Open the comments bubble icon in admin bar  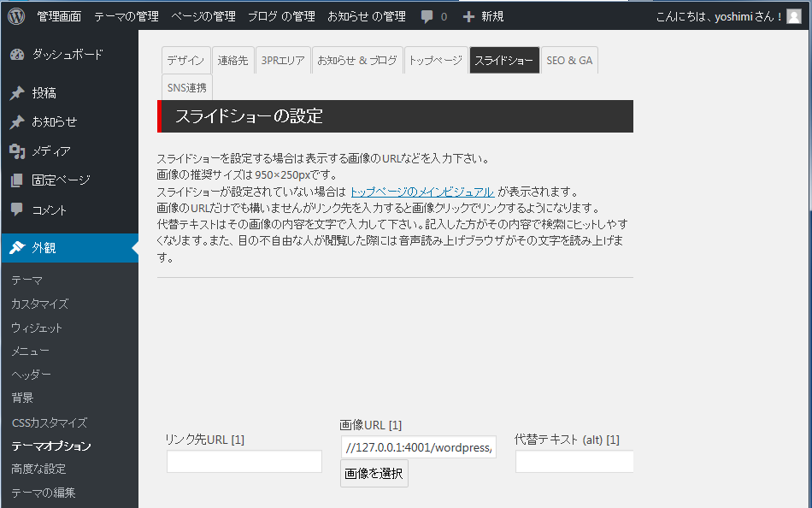pyautogui.click(x=427, y=16)
